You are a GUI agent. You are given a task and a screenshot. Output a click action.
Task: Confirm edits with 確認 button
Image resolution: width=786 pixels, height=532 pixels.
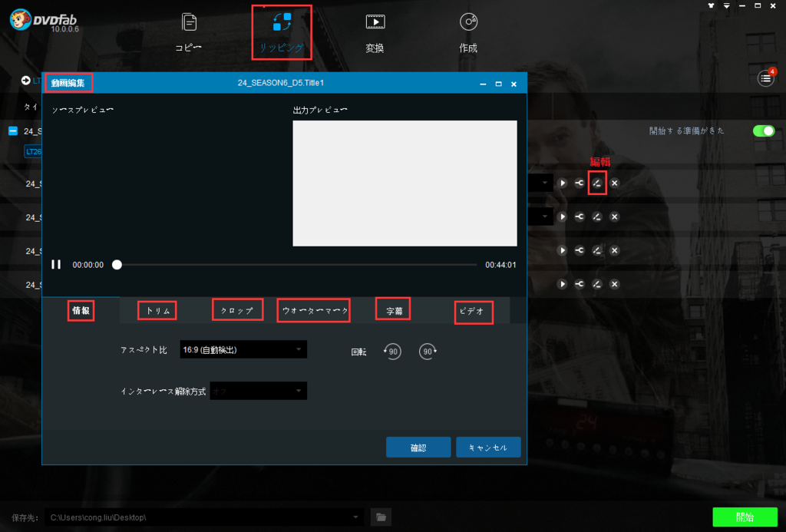point(418,448)
